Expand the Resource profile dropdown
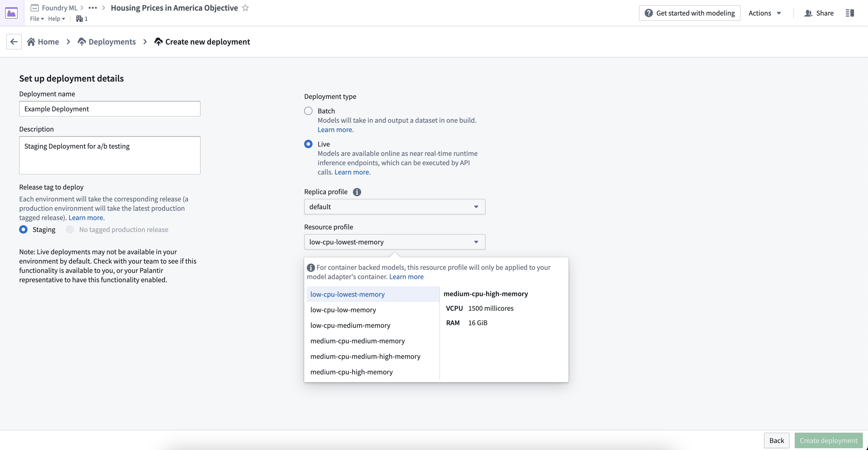Screen dimensions: 868x450 [394, 242]
